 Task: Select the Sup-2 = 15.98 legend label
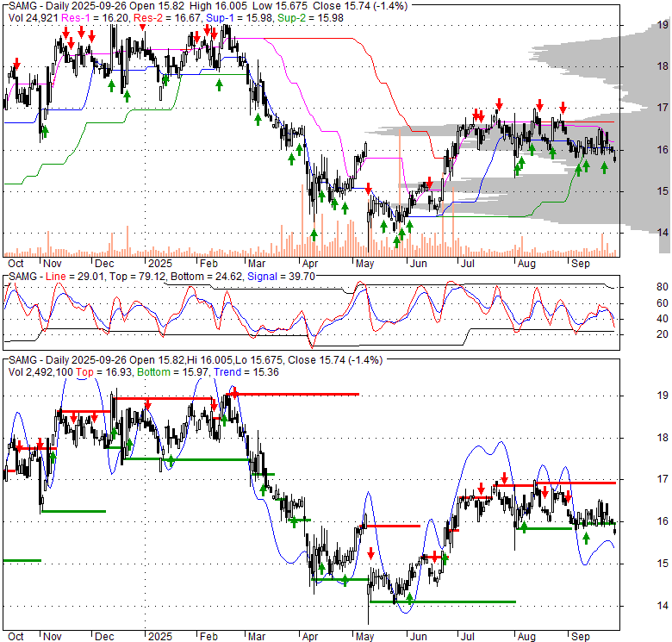310,18
